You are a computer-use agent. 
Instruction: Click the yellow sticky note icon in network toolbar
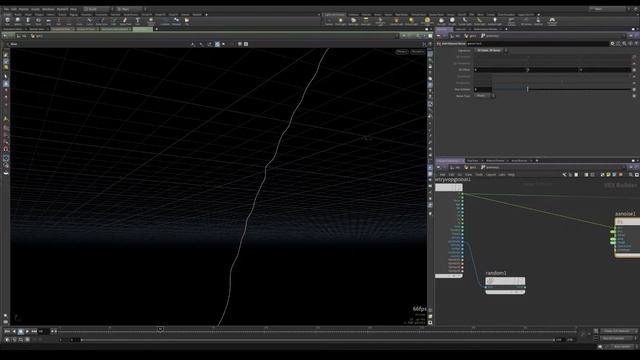pos(608,175)
